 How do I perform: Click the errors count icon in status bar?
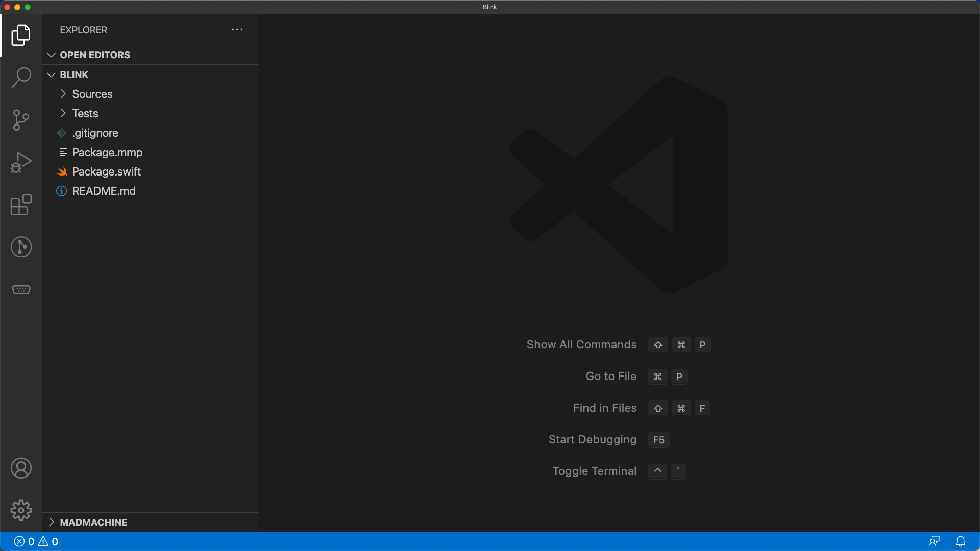19,541
